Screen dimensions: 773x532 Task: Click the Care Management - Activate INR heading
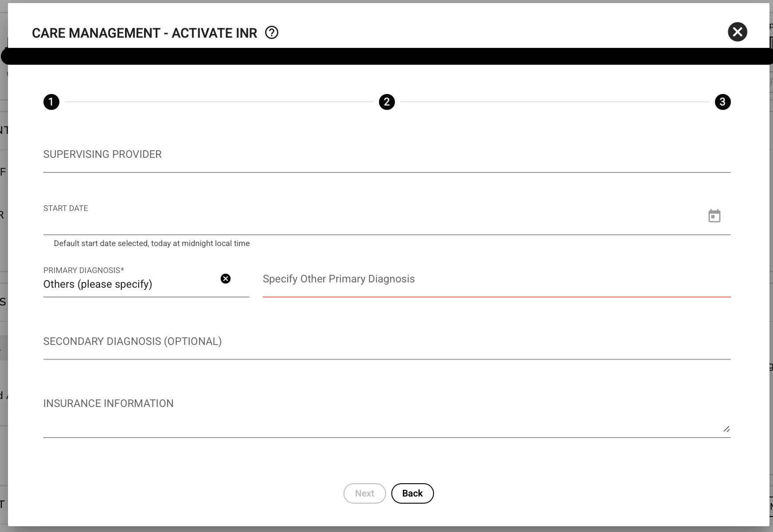pos(144,33)
